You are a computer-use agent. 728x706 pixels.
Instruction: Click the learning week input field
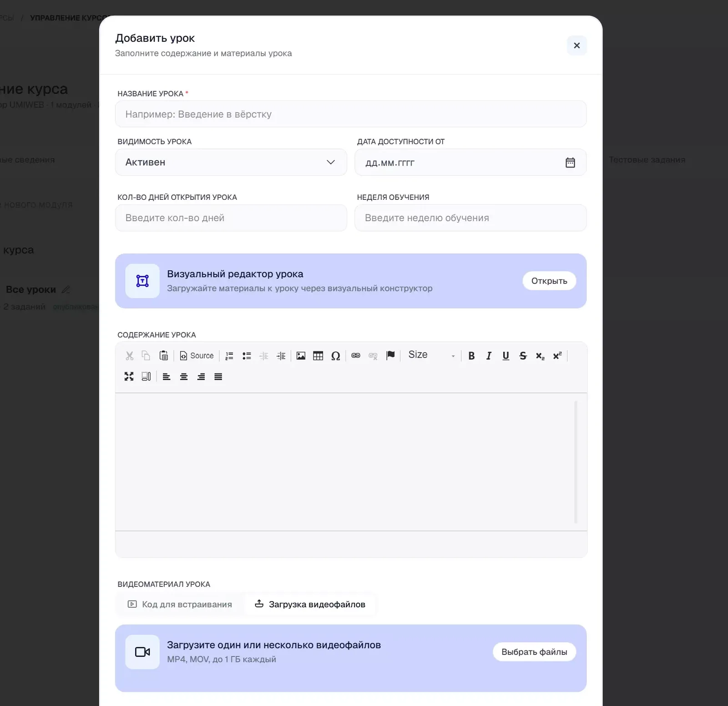tap(470, 218)
